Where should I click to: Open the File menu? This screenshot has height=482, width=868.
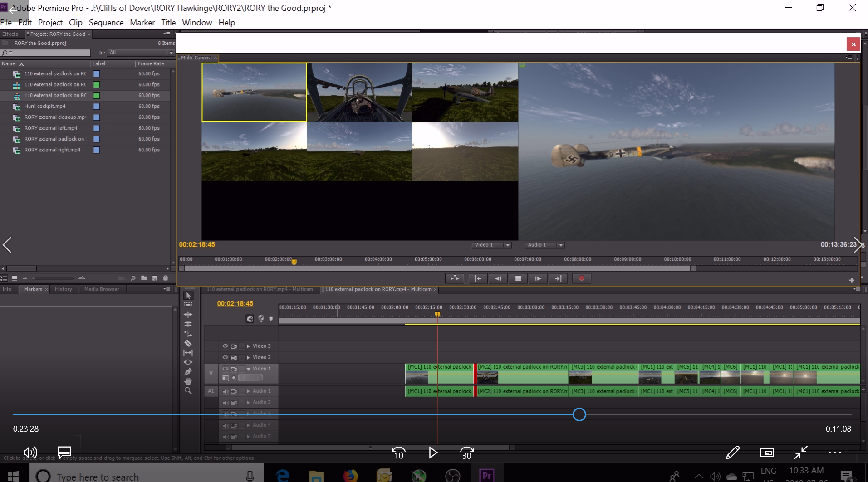tap(6, 22)
